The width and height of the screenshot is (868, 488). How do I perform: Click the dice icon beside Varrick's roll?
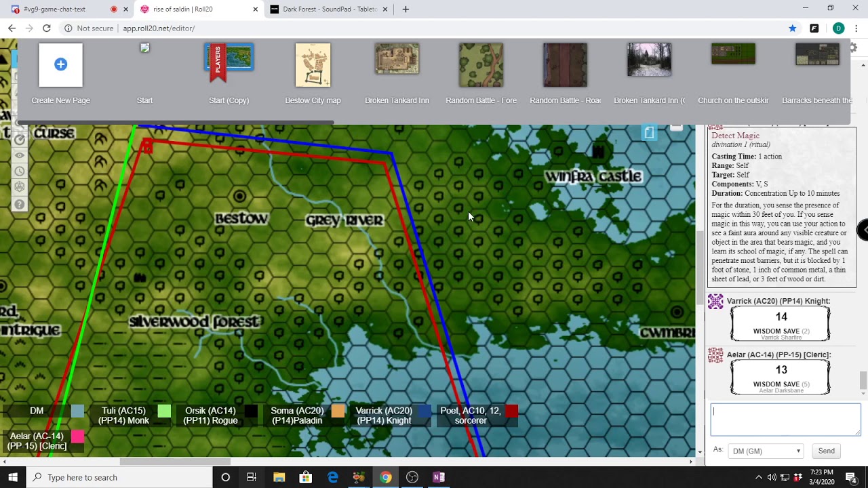[715, 302]
